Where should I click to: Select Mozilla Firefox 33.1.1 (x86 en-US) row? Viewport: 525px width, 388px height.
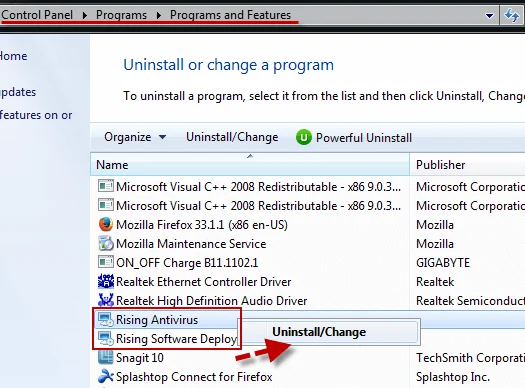pos(307,225)
